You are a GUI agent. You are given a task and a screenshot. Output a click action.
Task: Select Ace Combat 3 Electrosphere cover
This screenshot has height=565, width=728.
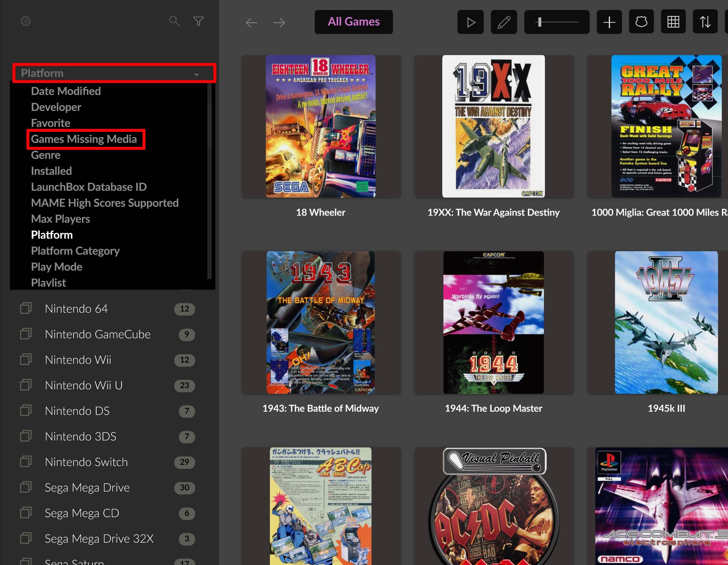point(662,506)
